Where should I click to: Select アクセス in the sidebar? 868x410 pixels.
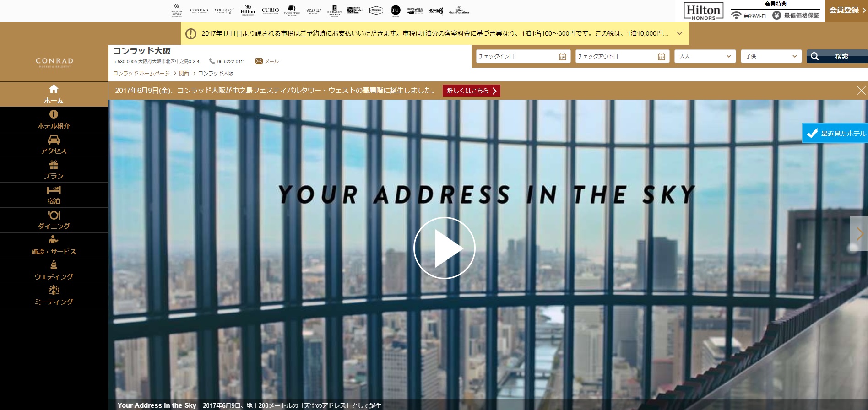click(x=54, y=145)
